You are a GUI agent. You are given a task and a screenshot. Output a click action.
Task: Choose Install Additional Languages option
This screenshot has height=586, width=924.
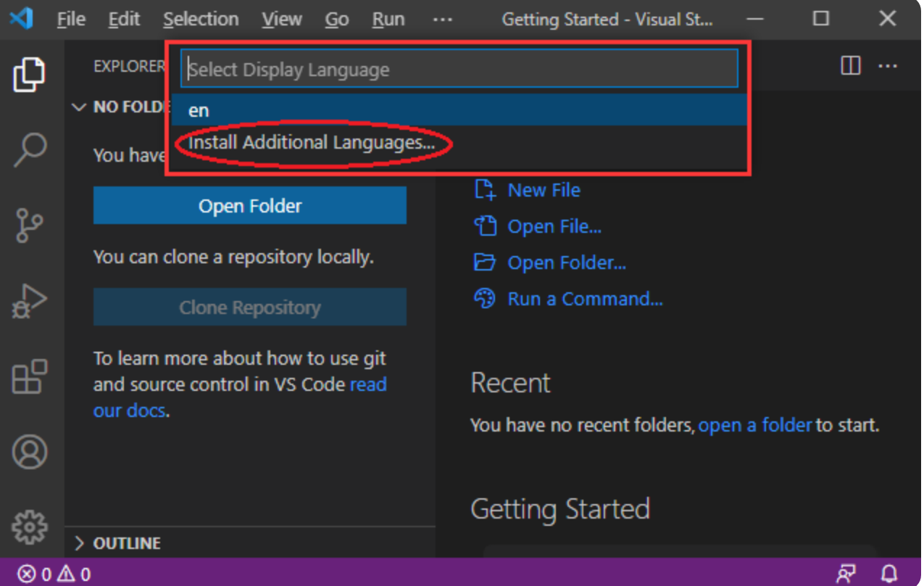click(459, 143)
